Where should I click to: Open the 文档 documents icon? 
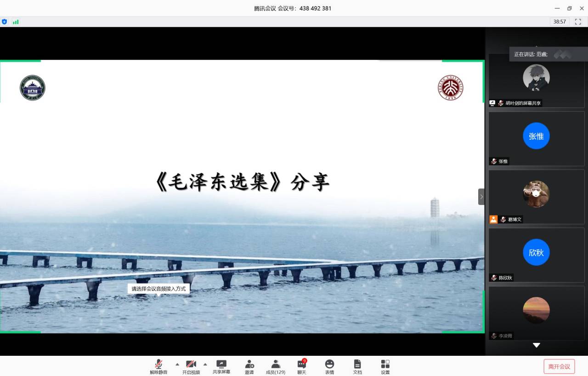click(357, 365)
